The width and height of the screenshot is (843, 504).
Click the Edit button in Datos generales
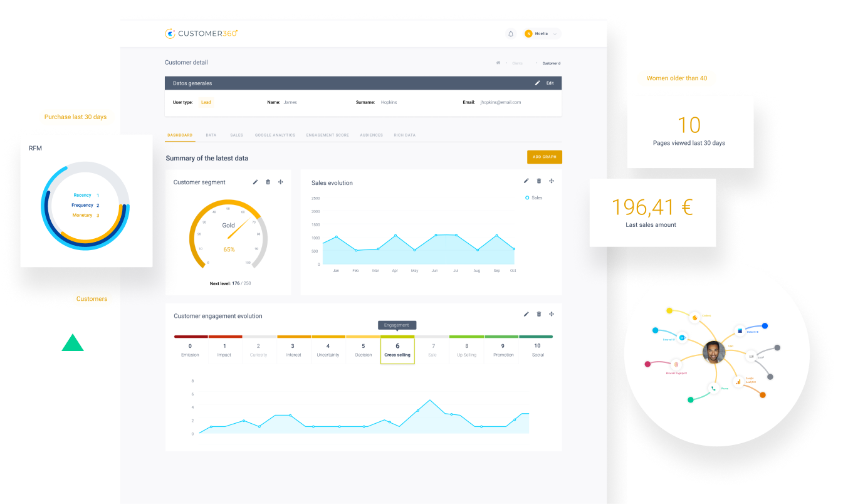point(548,83)
